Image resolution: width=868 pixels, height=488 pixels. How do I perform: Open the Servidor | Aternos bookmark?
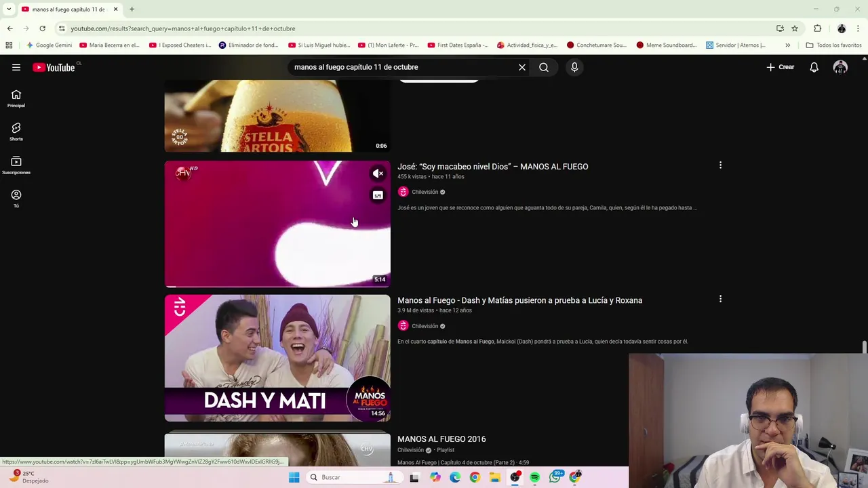[x=736, y=45]
